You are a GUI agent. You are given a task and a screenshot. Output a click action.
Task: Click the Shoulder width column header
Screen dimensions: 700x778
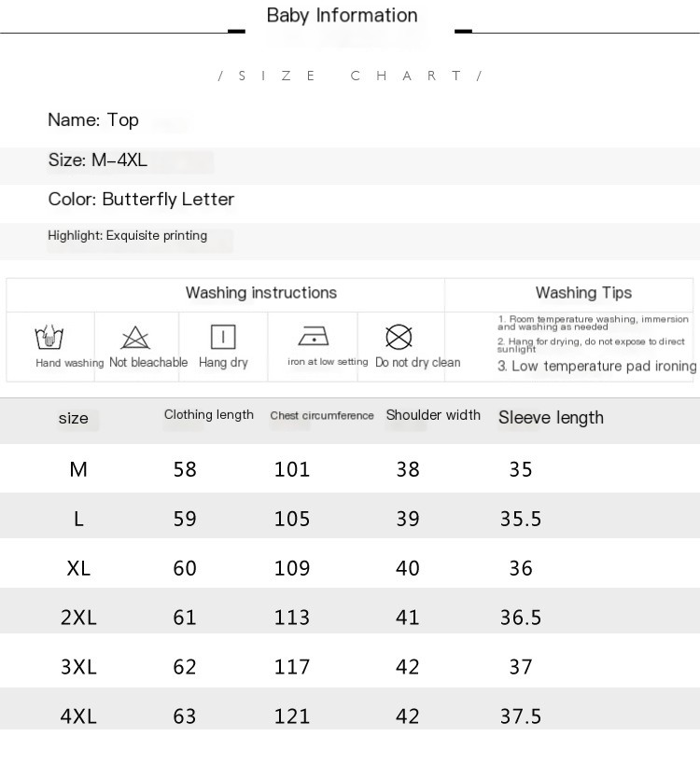(x=433, y=415)
